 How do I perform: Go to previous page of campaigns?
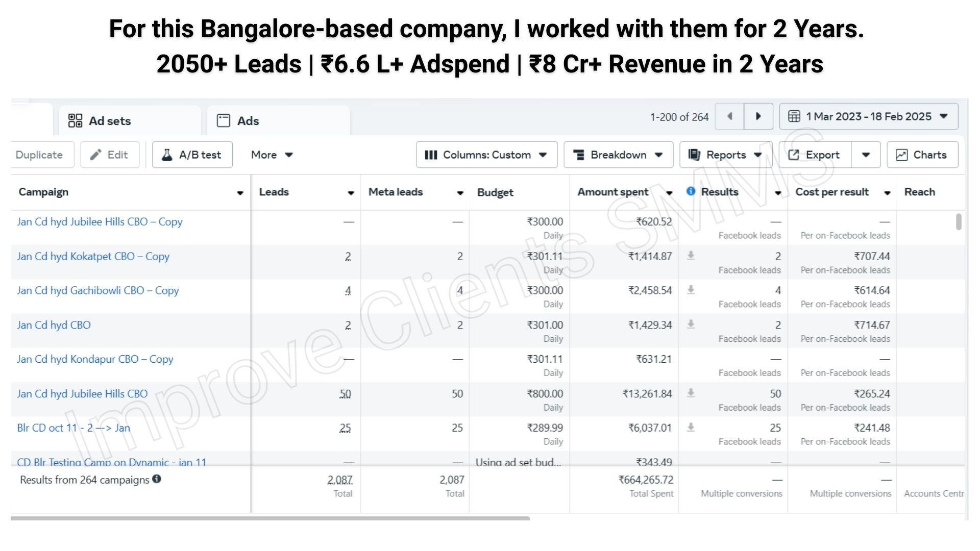729,116
